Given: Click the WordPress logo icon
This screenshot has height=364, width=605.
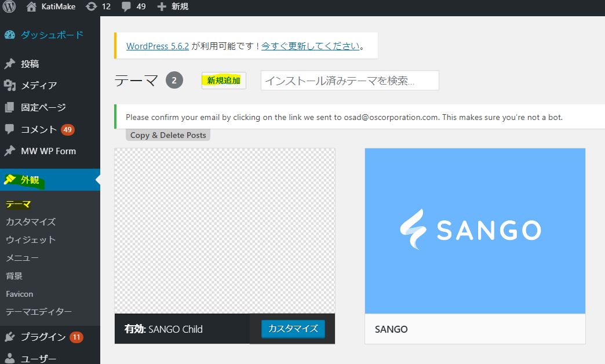Looking at the screenshot, I should point(9,6).
